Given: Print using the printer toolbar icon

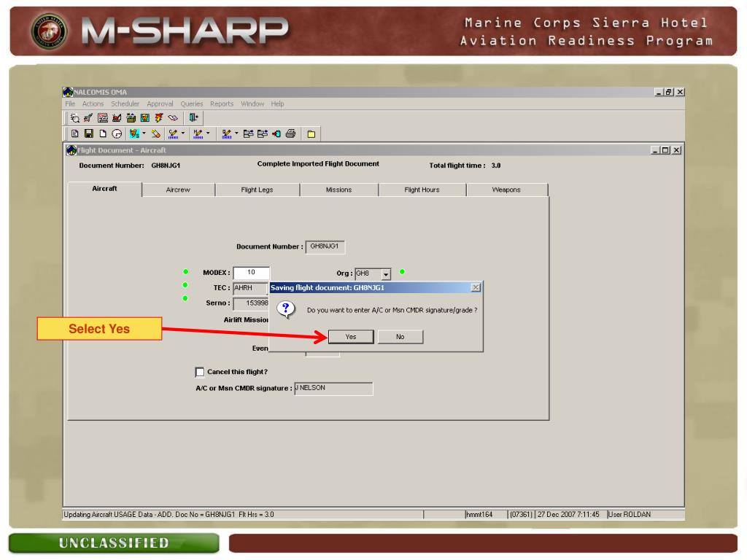Looking at the screenshot, I should (290, 134).
